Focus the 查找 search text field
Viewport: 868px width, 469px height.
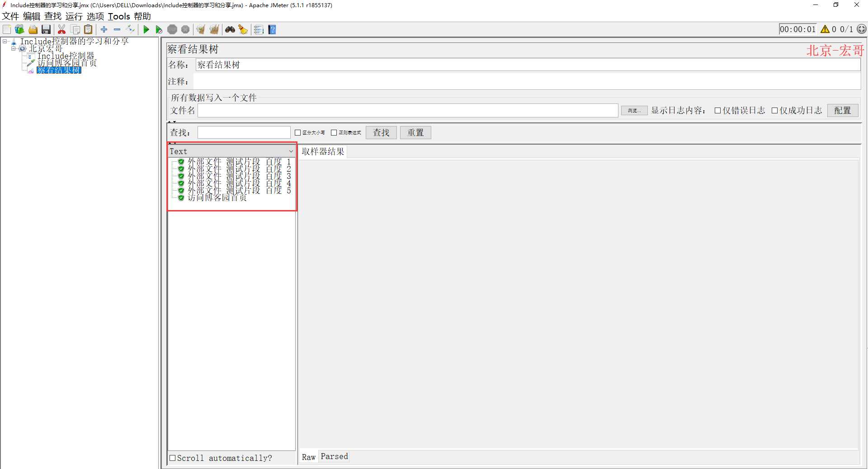(x=244, y=133)
